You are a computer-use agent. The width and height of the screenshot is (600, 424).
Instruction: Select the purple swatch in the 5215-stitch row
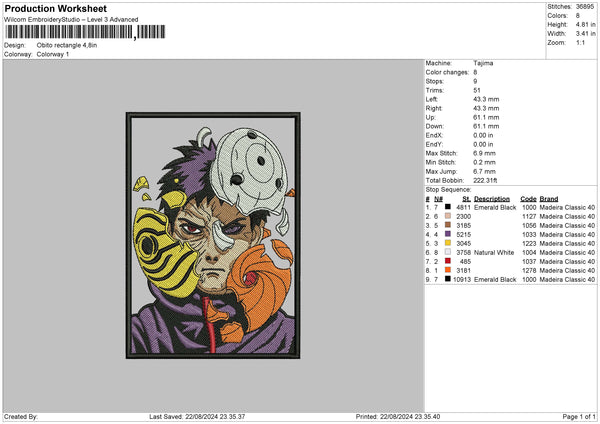tap(447, 234)
